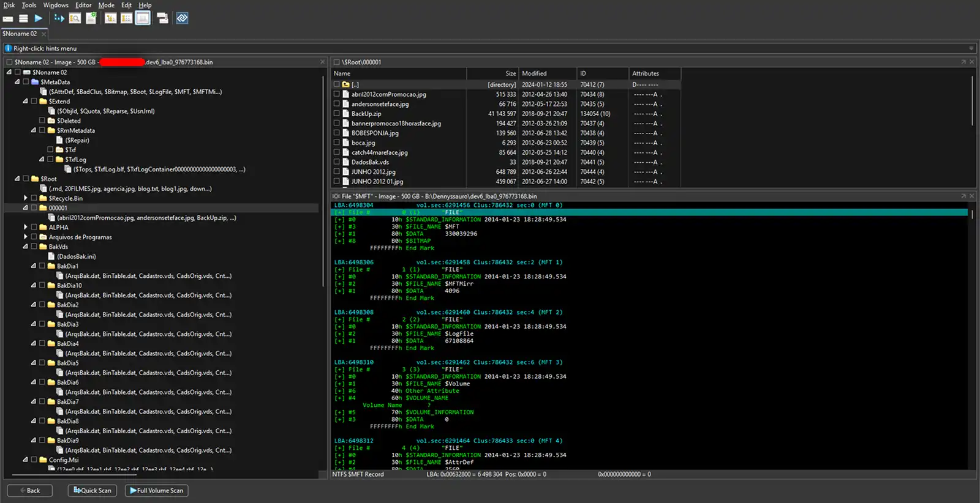Tick the checkbox in $Noname 02 image header
The width and height of the screenshot is (980, 503).
[9, 62]
